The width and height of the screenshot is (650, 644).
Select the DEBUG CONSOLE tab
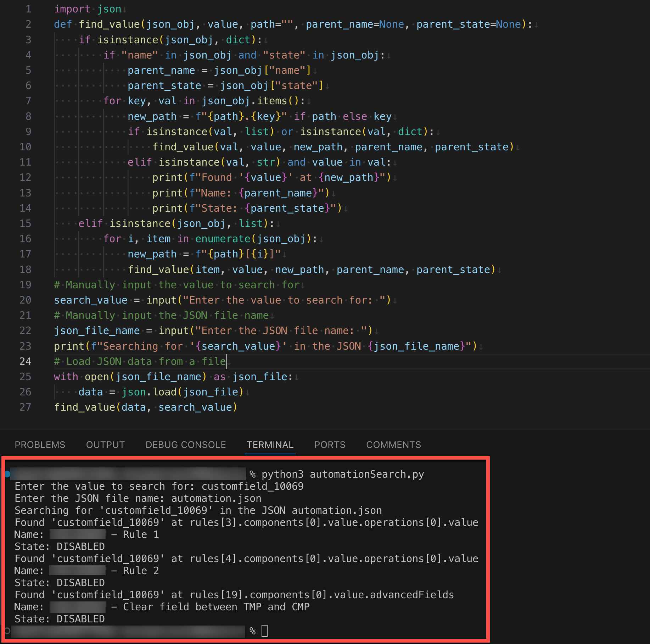[x=186, y=445]
